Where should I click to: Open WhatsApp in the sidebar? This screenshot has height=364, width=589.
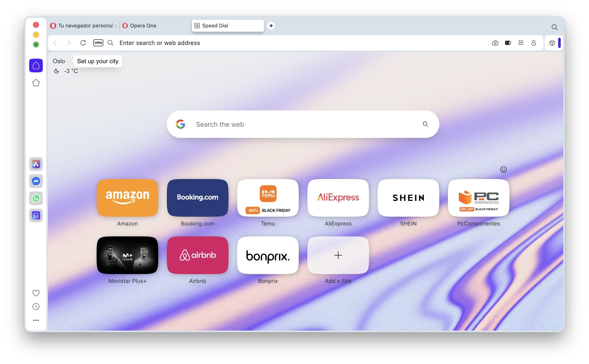click(36, 198)
